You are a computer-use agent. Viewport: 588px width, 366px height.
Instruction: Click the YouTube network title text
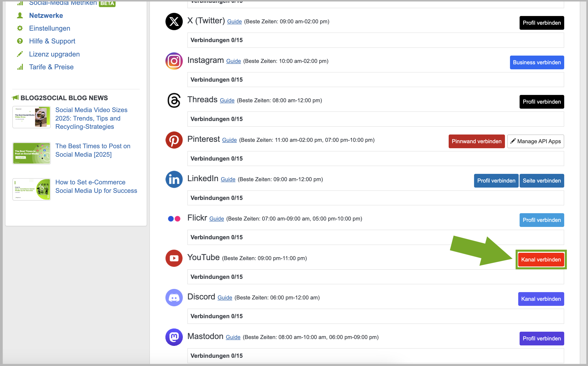click(203, 257)
